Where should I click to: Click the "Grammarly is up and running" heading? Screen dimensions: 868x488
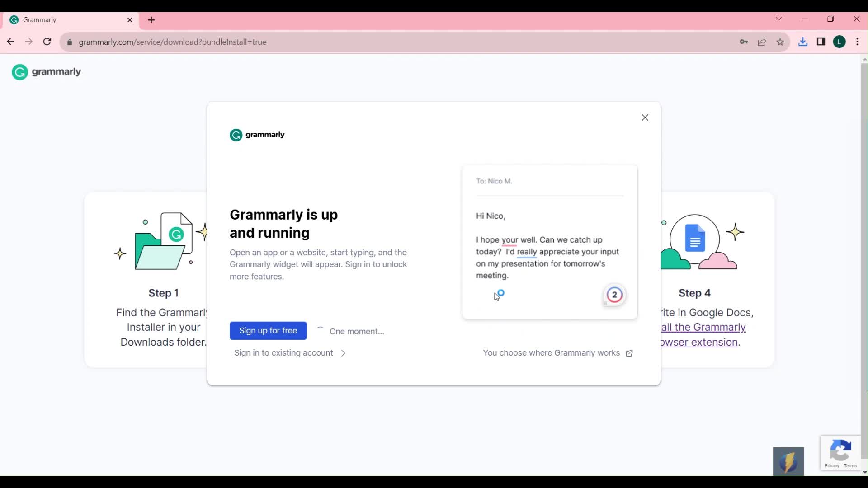point(284,224)
